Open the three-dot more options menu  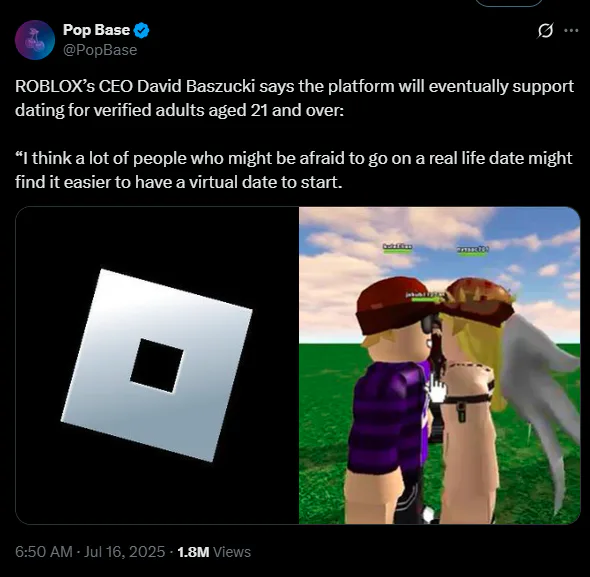pos(571,31)
